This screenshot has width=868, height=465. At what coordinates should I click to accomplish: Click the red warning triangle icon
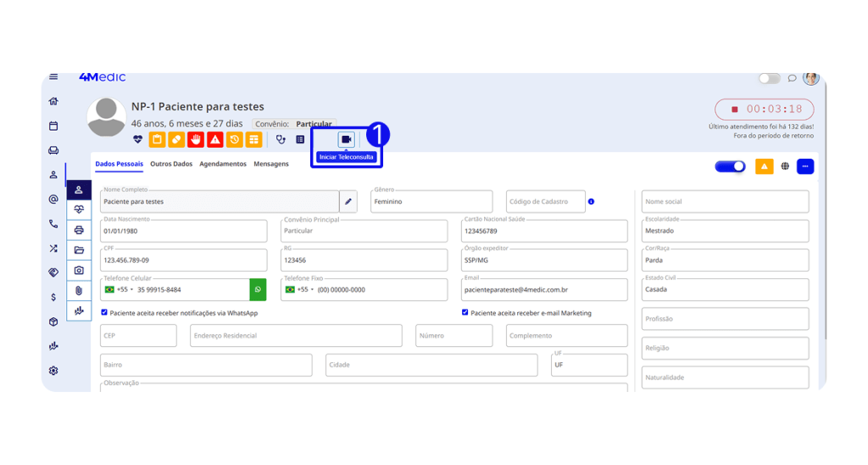coord(214,140)
